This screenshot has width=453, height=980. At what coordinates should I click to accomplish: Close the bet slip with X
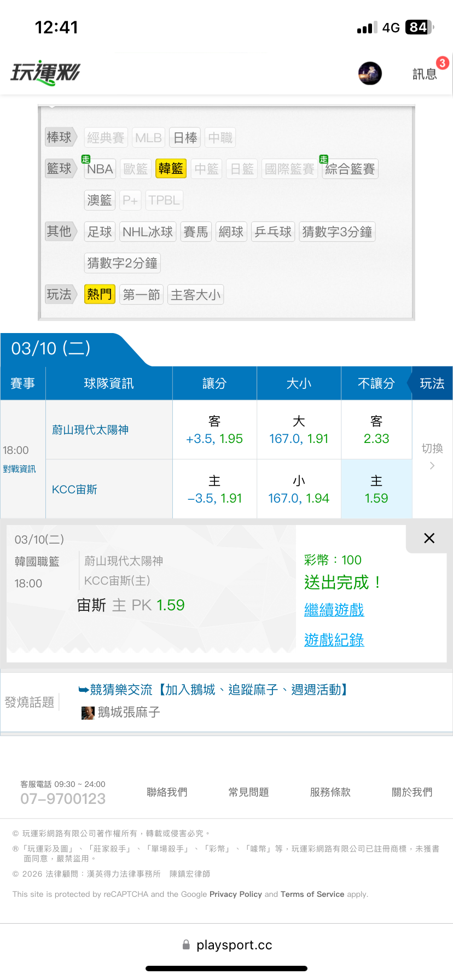(429, 538)
